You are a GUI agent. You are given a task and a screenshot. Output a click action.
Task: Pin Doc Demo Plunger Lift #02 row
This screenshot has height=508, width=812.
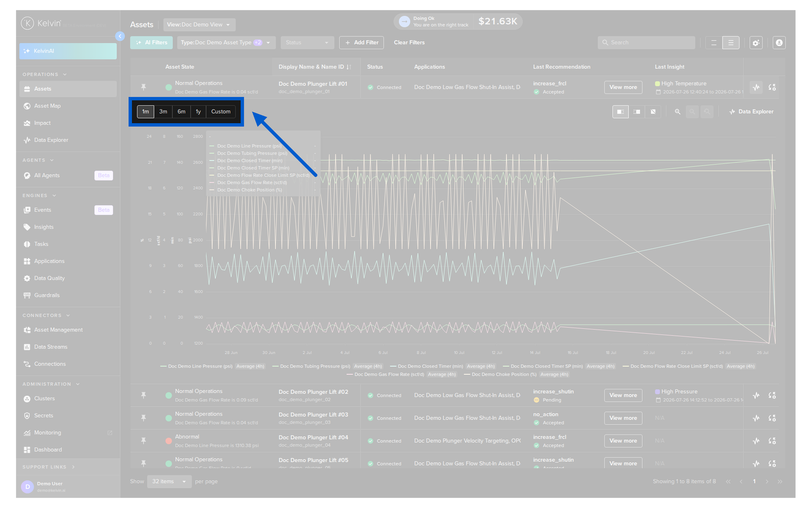[x=143, y=395]
